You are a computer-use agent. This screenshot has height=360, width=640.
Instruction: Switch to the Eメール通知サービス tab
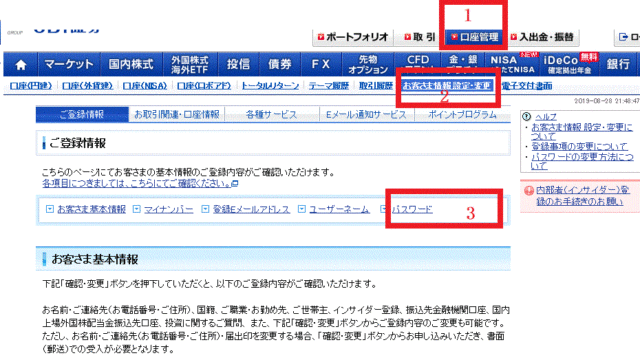click(367, 115)
